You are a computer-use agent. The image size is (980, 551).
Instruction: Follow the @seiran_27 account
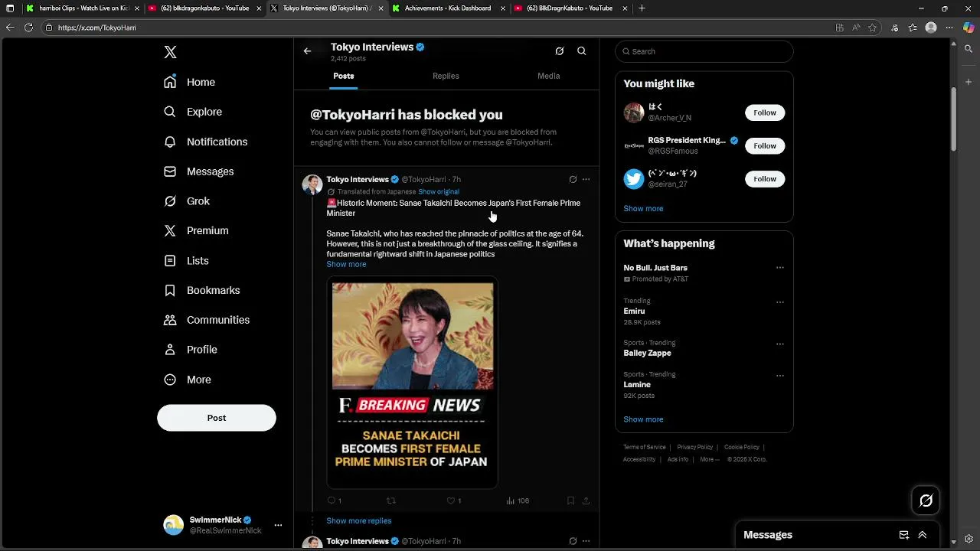point(765,179)
